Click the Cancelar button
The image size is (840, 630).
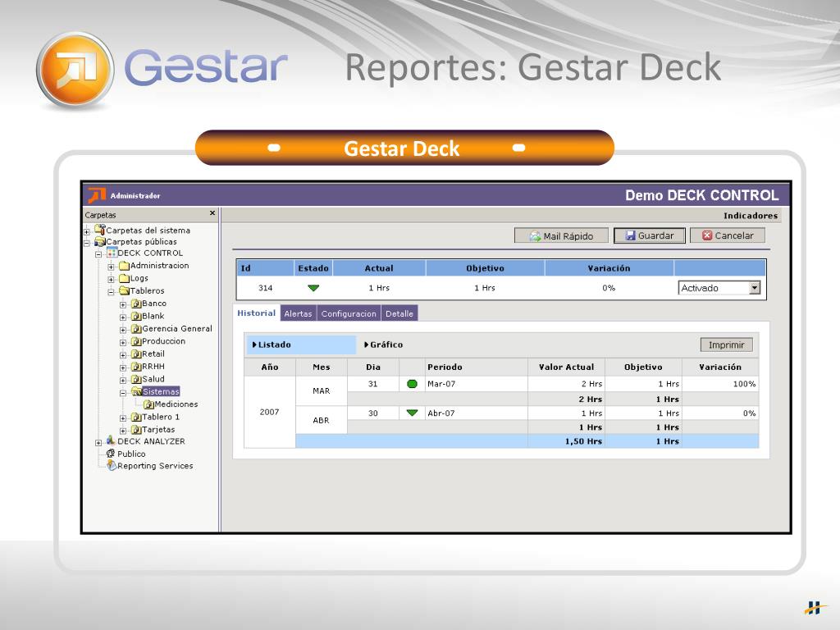click(x=728, y=235)
